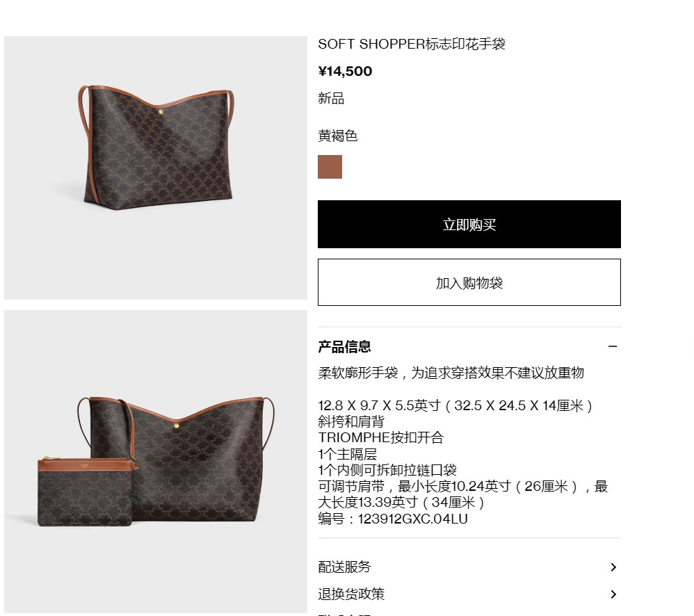Open the 退换货政策 chevron arrow

point(613,594)
